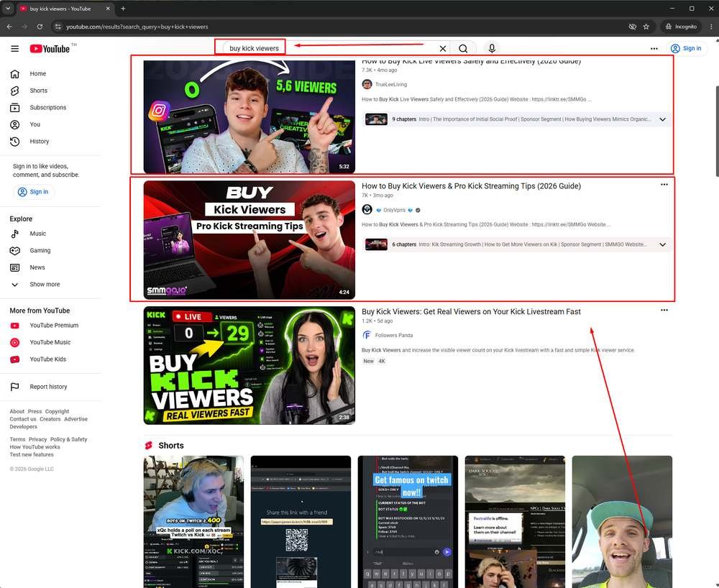719x588 pixels.
Task: Open YouTube Kids link
Action: click(x=50, y=359)
